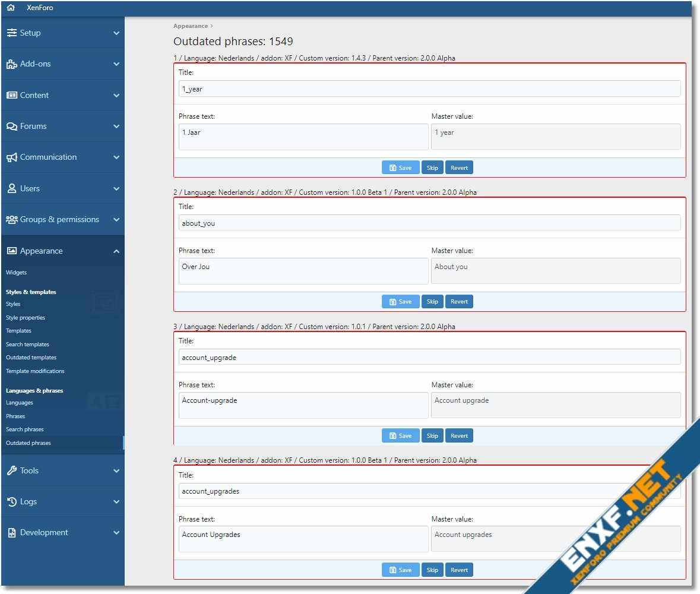Click the Logs history clock icon
This screenshot has height=594, width=700.
(x=12, y=502)
